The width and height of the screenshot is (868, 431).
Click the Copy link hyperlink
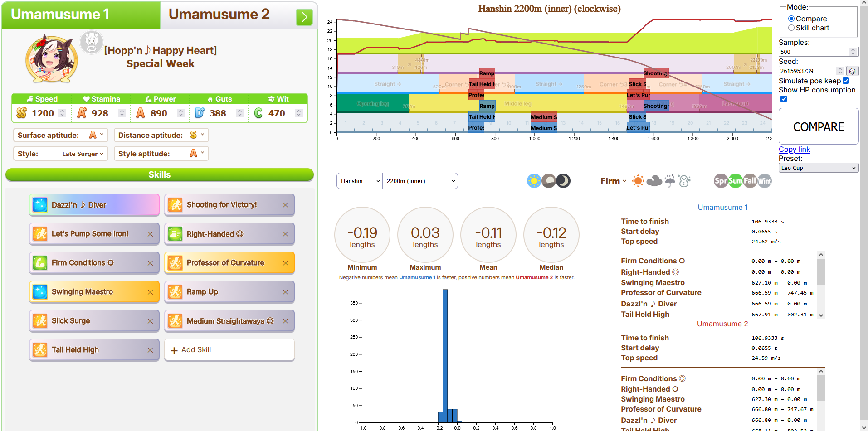(x=794, y=150)
